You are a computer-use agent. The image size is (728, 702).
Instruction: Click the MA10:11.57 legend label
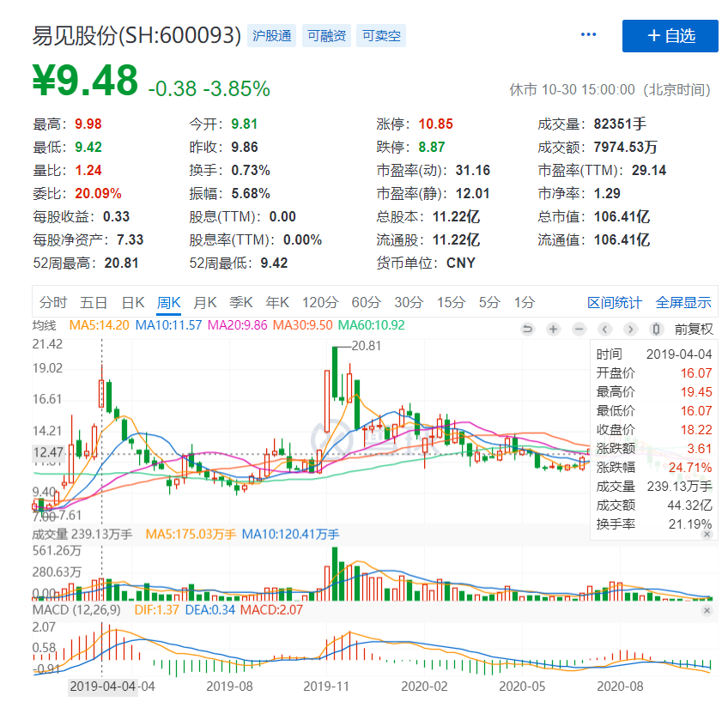pos(168,325)
